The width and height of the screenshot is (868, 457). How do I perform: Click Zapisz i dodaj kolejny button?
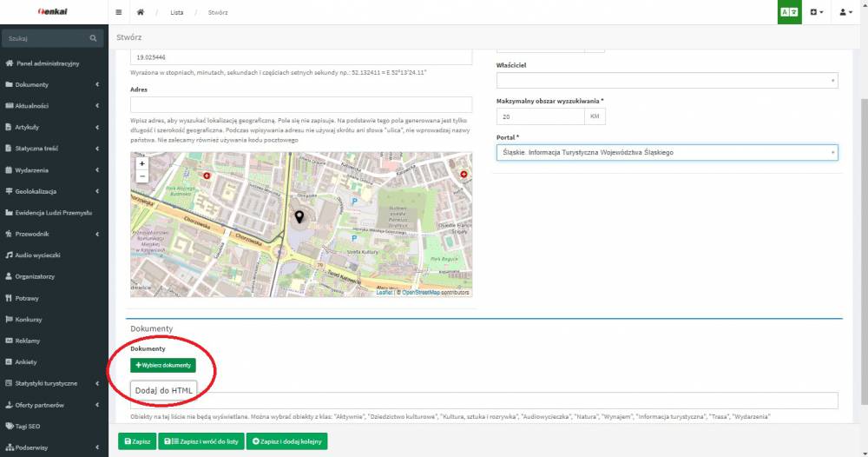pos(286,441)
